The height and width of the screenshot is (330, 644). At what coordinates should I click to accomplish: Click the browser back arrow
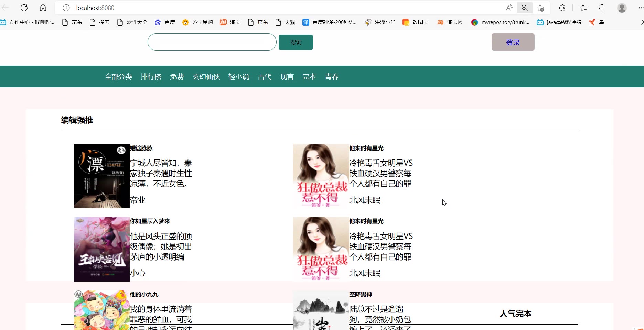click(5, 8)
